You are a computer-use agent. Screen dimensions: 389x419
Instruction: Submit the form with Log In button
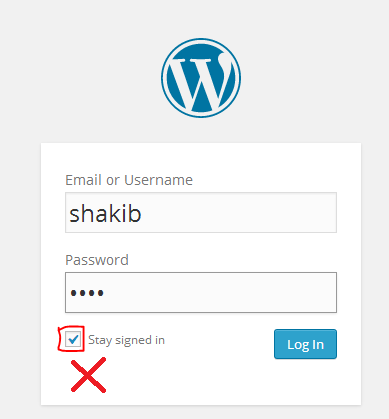pos(305,344)
